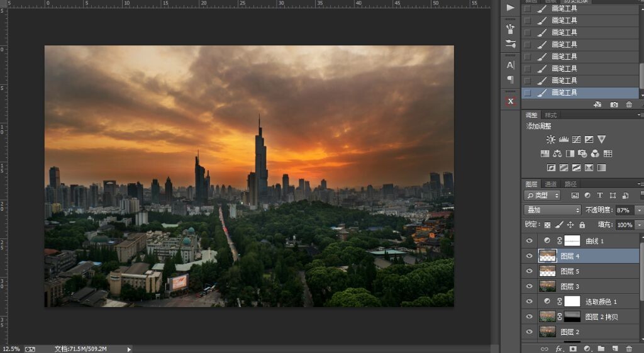The image size is (644, 353).
Task: Create new document from current history state
Action: pyautogui.click(x=597, y=105)
